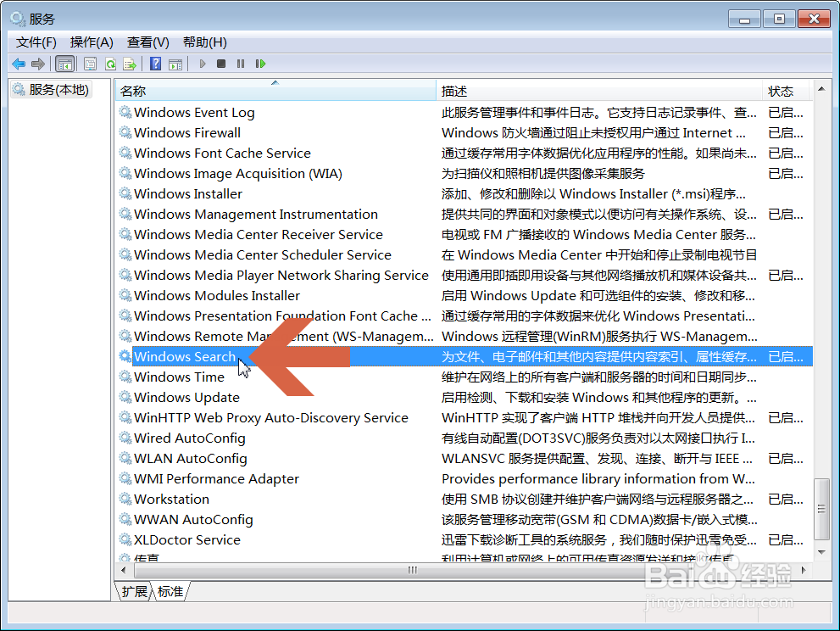Toggle the show/hide console tree icon

64,64
